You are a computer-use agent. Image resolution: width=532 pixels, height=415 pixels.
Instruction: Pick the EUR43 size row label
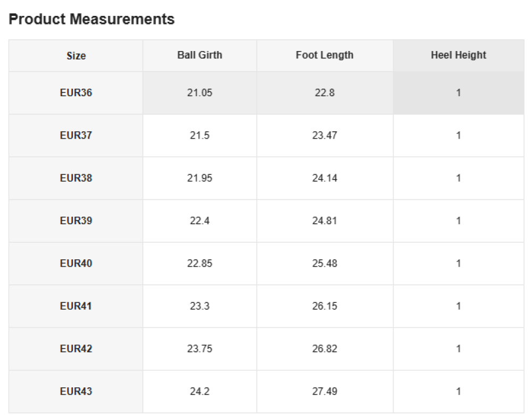tap(76, 392)
